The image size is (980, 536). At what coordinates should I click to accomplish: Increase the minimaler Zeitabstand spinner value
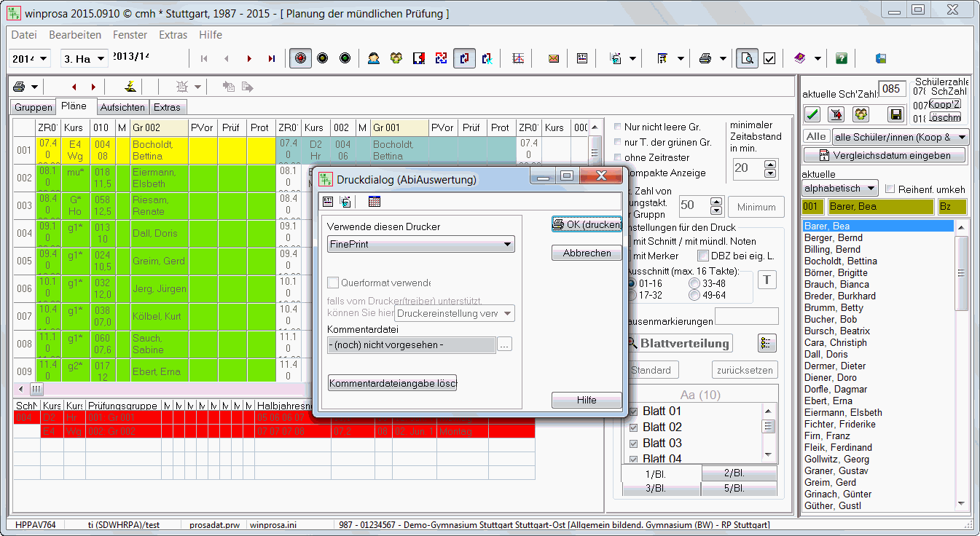click(770, 164)
